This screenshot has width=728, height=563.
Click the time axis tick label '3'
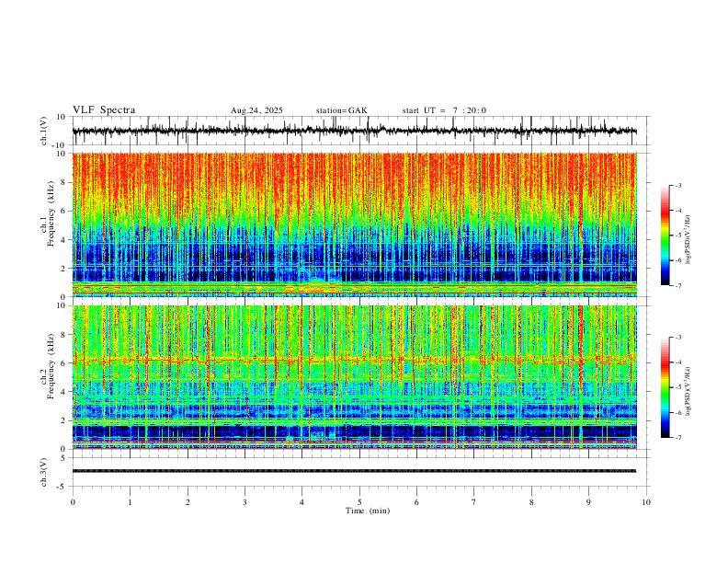pos(245,502)
